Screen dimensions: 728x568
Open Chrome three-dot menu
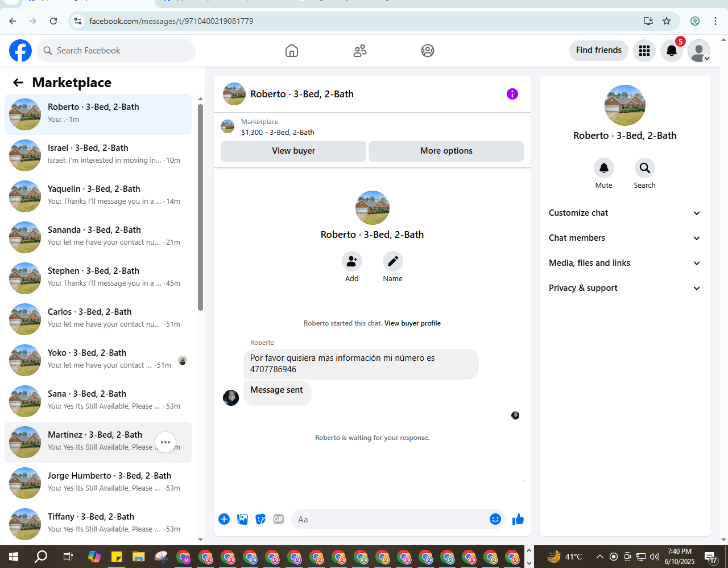click(715, 21)
